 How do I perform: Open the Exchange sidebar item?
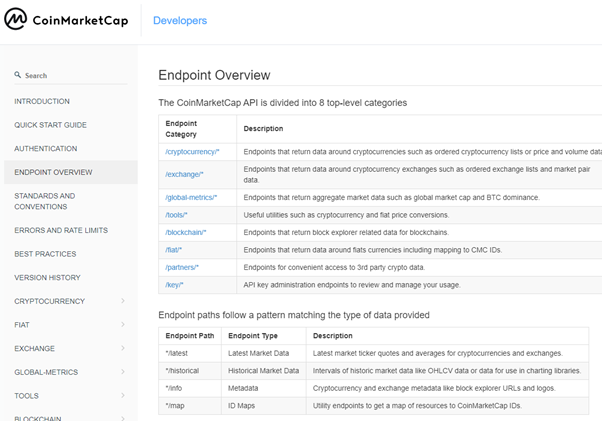pyautogui.click(x=35, y=348)
